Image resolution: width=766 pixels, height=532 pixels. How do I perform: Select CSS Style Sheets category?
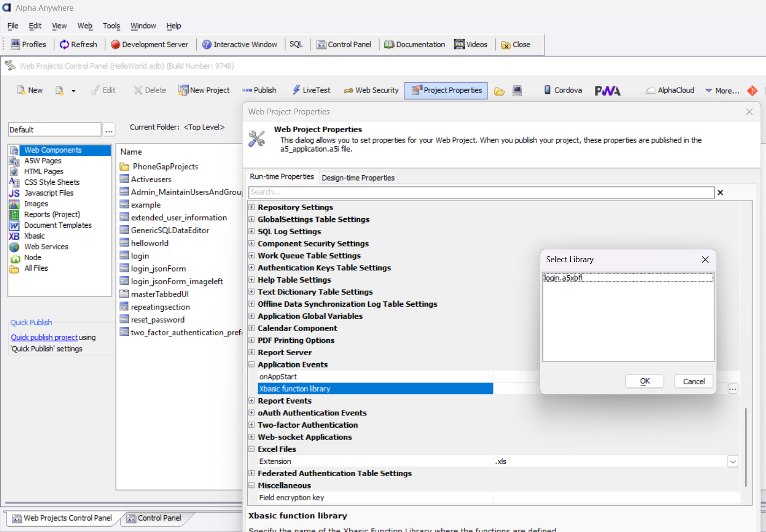52,182
